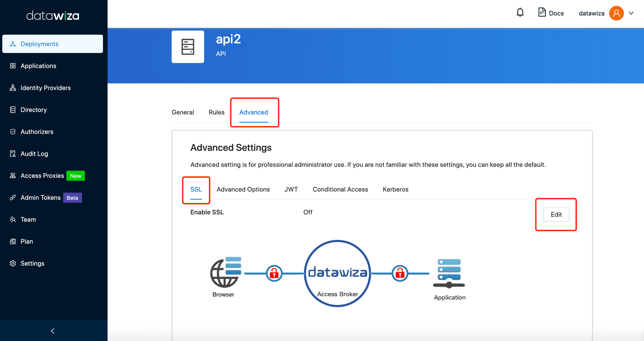Click the api2 server thumbnail icon
Image resolution: width=644 pixels, height=341 pixels.
[x=188, y=47]
